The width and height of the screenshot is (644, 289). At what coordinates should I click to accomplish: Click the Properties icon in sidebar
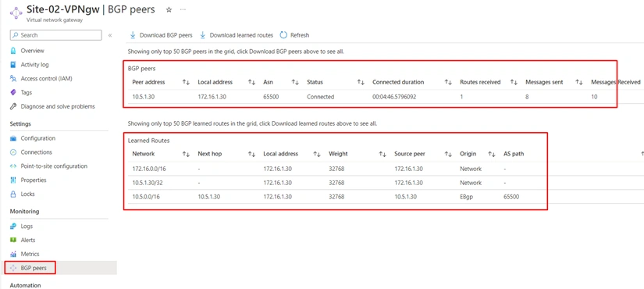[x=13, y=180]
